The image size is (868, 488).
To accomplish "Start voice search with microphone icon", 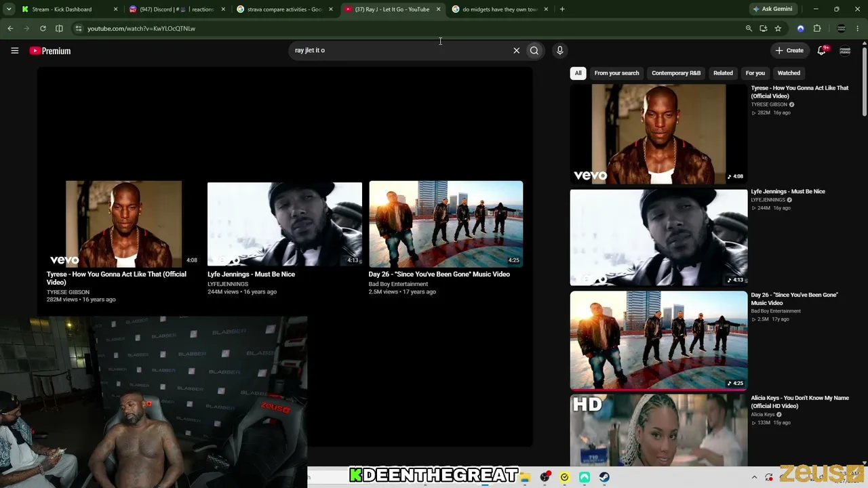I will [x=559, y=50].
